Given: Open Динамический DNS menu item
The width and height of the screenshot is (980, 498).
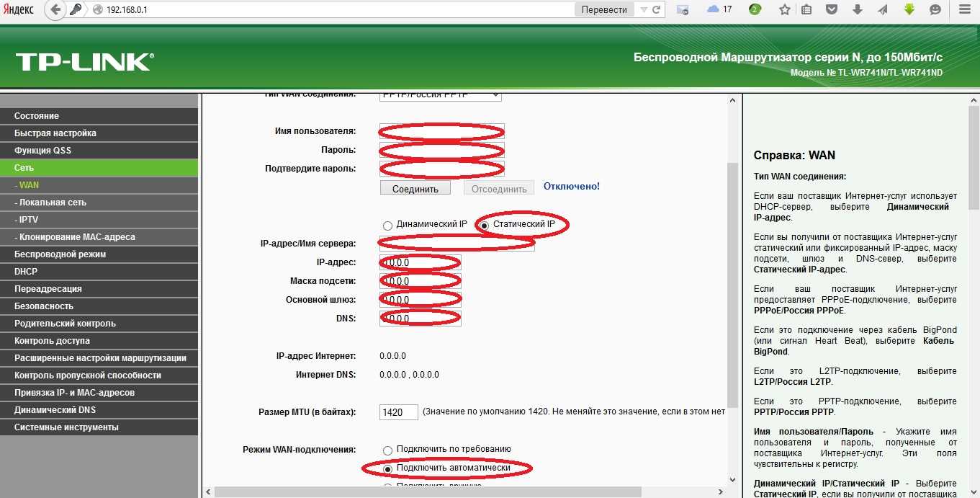Looking at the screenshot, I should [x=99, y=410].
